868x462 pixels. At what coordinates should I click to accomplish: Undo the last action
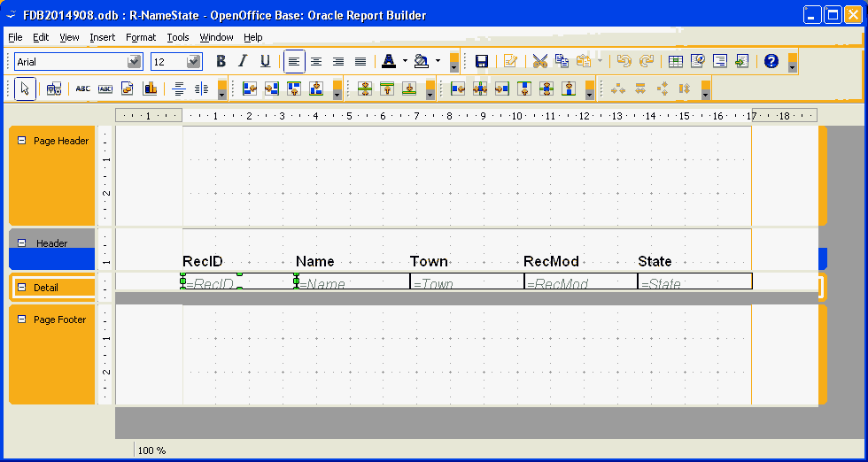click(x=624, y=61)
